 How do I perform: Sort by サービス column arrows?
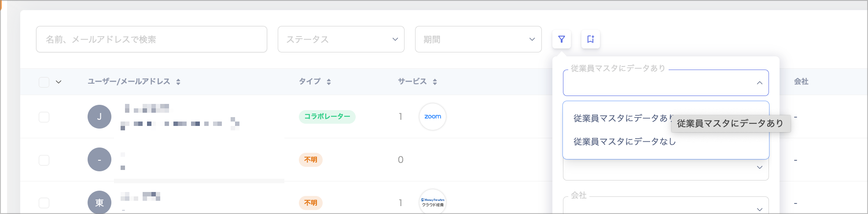(x=435, y=81)
